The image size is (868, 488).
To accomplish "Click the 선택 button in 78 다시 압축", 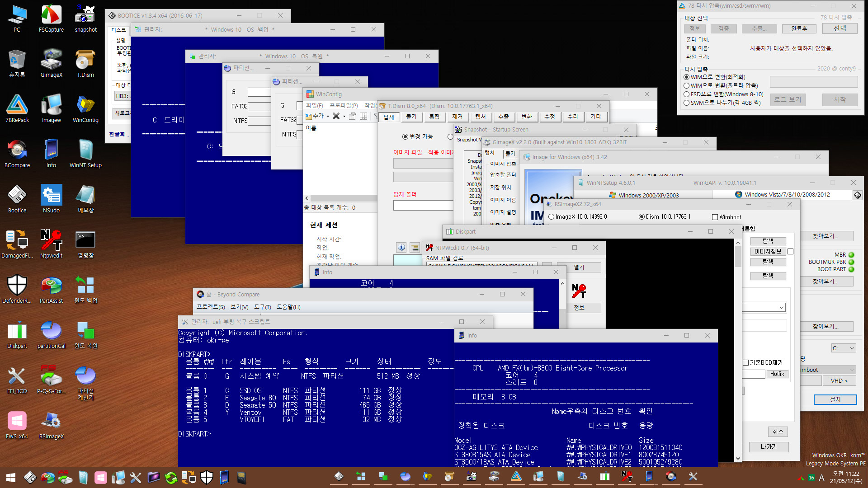I will (840, 28).
